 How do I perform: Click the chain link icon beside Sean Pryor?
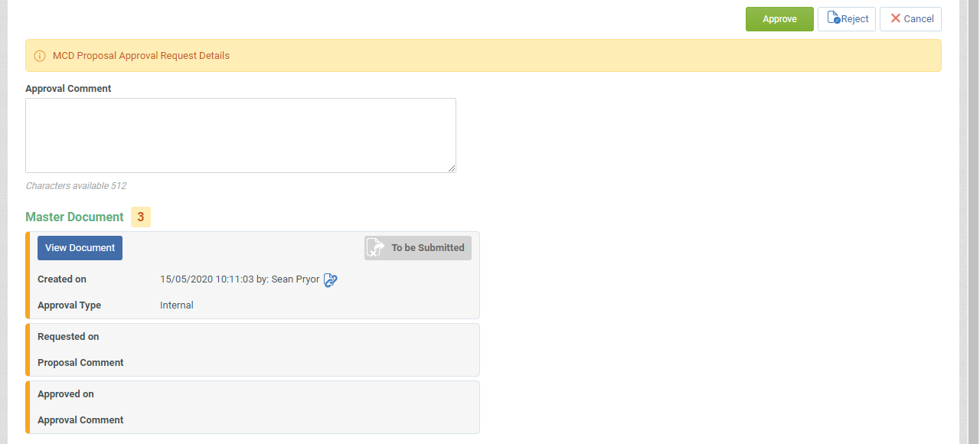331,280
